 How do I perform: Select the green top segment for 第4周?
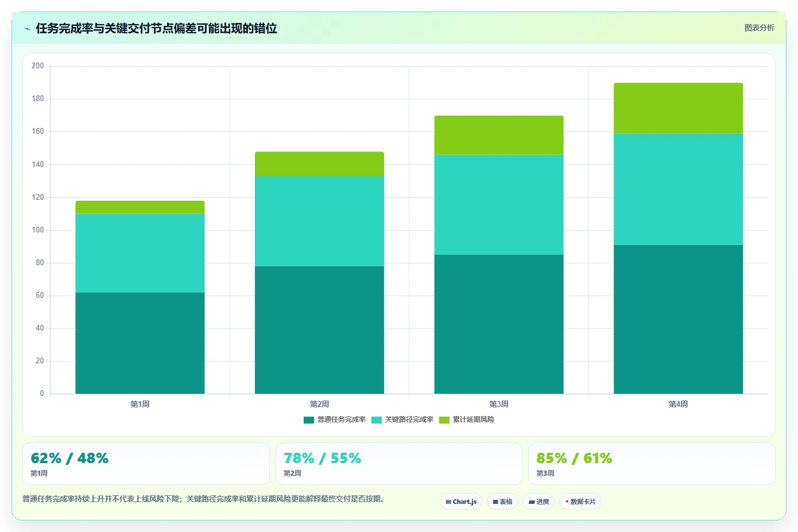coord(678,108)
